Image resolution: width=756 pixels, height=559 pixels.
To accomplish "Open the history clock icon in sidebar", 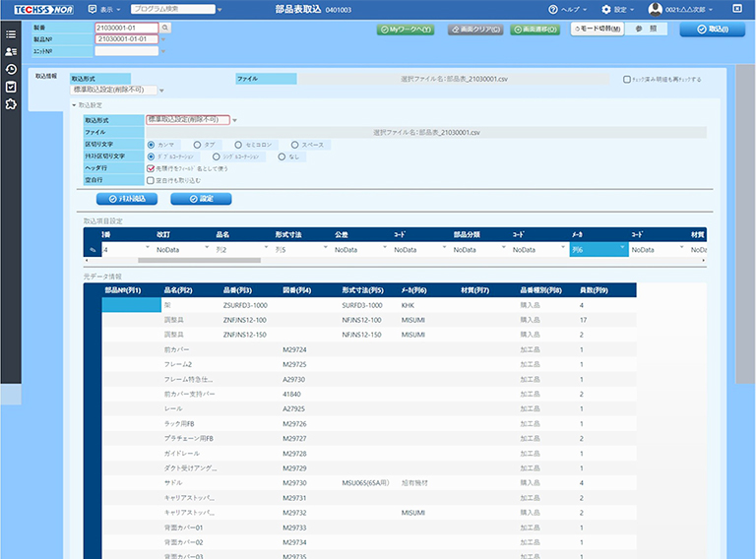I will pyautogui.click(x=10, y=69).
